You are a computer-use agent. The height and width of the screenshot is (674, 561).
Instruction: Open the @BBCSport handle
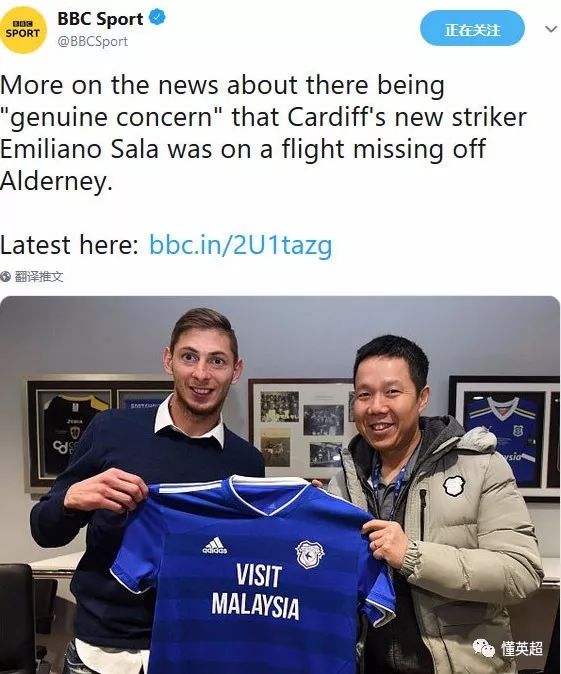point(92,41)
